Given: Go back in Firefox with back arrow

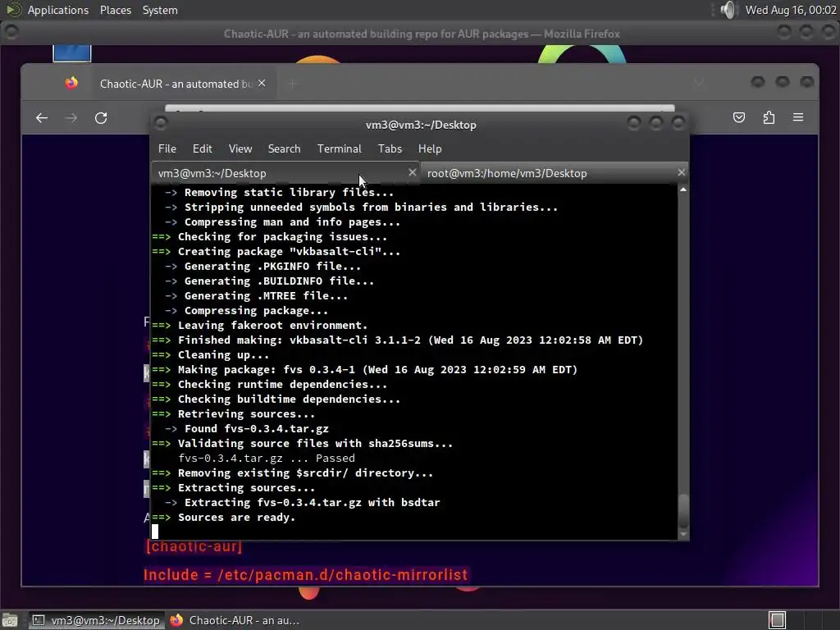Looking at the screenshot, I should click(x=42, y=118).
